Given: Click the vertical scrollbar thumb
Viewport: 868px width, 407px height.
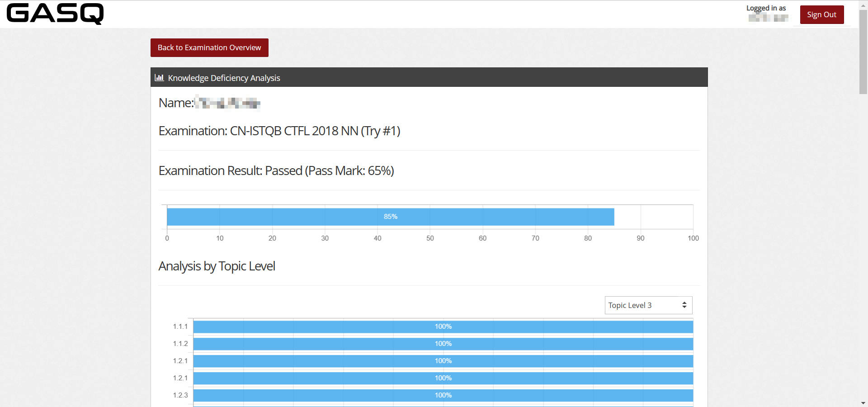Looking at the screenshot, I should click(x=863, y=51).
